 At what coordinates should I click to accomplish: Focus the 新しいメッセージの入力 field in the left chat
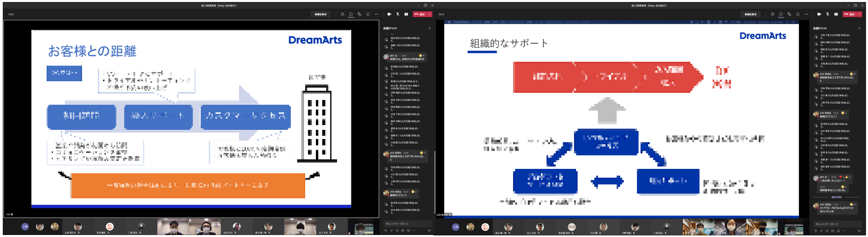pos(408,223)
